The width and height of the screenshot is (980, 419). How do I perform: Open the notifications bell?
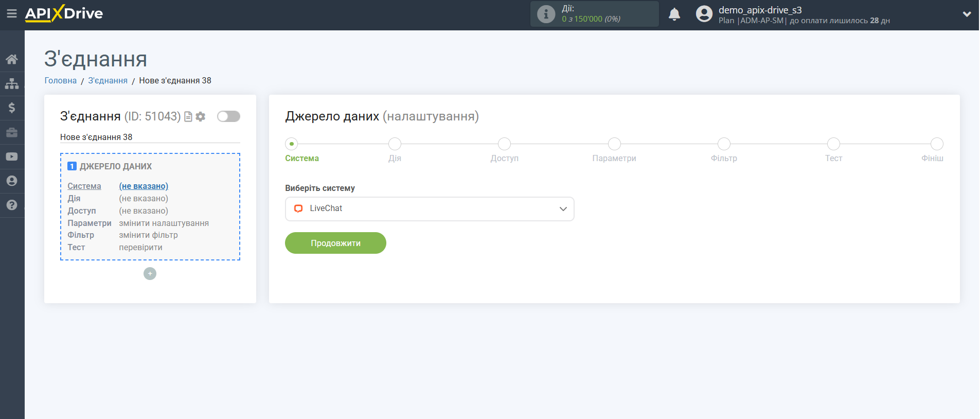click(x=674, y=14)
